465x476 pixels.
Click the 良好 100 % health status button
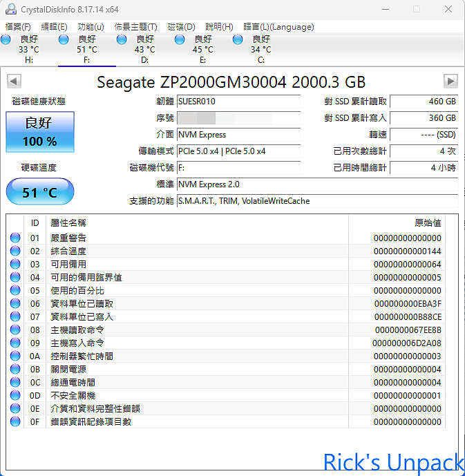pos(40,132)
